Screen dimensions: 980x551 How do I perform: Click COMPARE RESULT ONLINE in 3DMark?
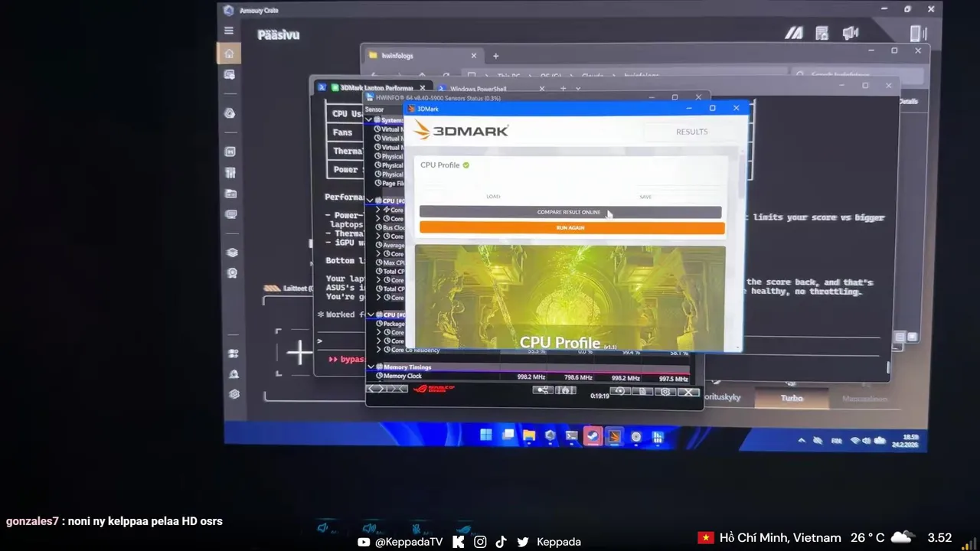(x=570, y=212)
